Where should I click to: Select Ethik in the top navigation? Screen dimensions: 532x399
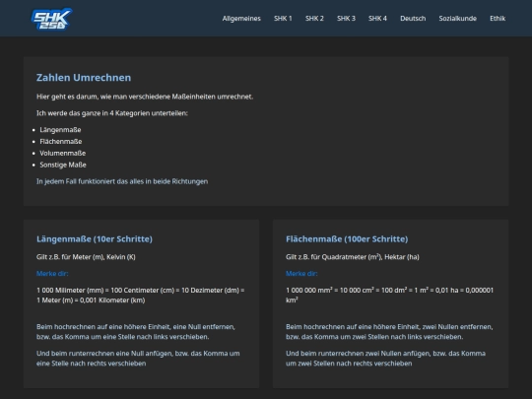click(498, 19)
